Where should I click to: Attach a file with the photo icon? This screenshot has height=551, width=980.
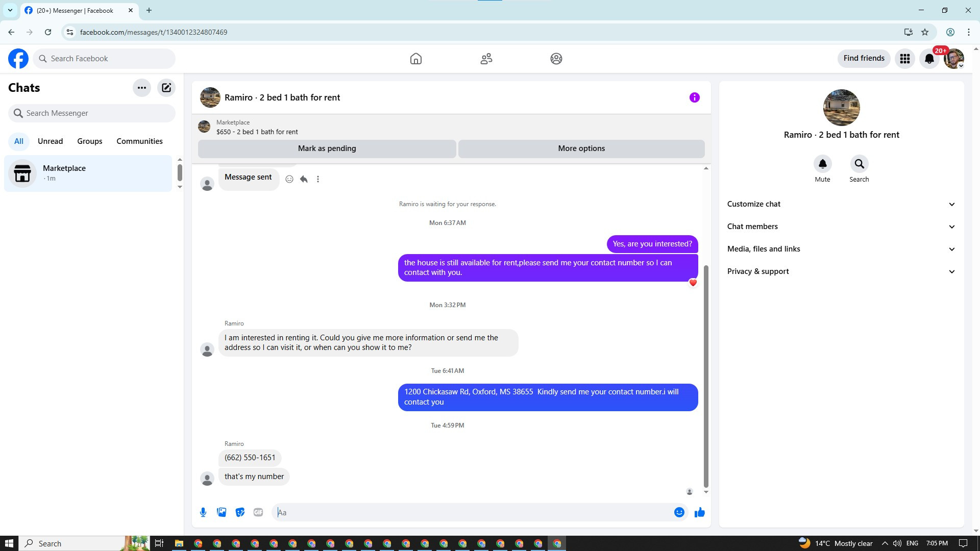pyautogui.click(x=222, y=512)
